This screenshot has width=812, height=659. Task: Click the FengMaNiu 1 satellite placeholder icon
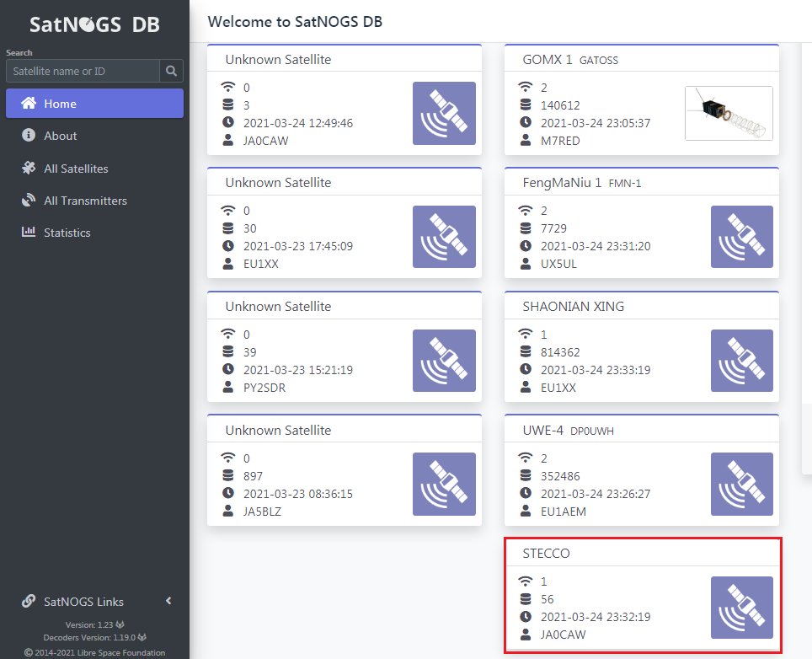(x=741, y=237)
